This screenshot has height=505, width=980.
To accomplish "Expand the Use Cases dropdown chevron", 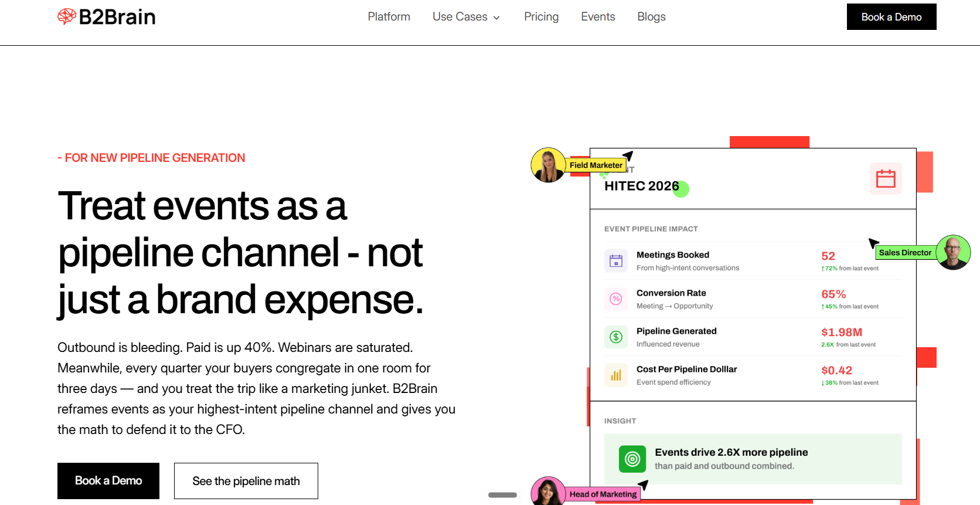I will click(496, 18).
